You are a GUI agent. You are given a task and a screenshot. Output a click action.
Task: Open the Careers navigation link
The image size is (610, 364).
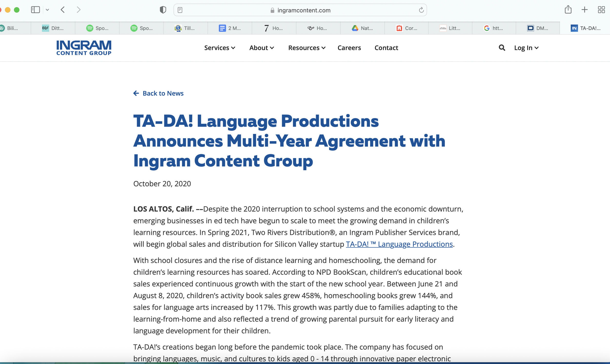pos(349,48)
